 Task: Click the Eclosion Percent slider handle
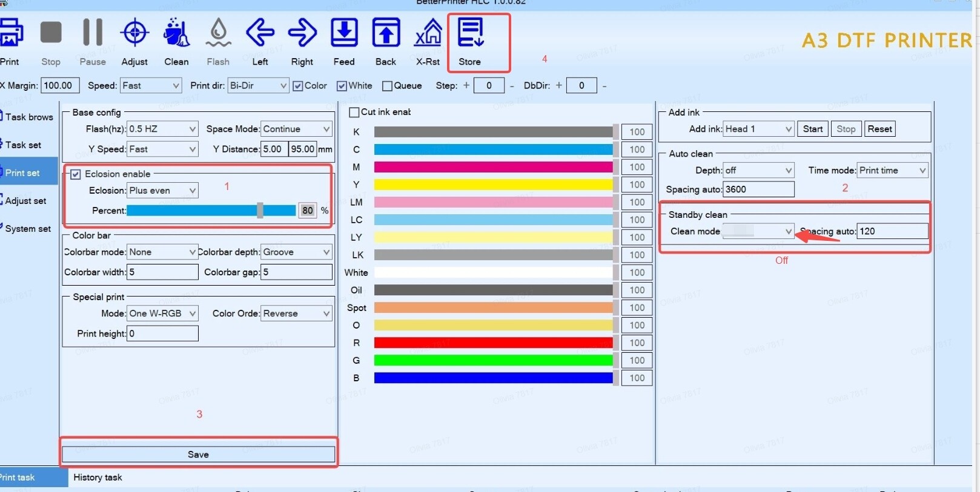260,210
